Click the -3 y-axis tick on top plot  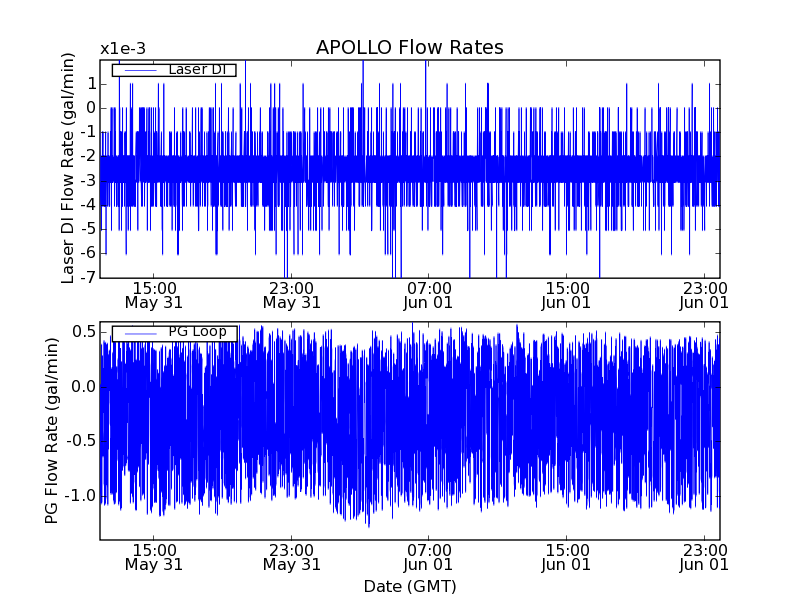(x=89, y=181)
